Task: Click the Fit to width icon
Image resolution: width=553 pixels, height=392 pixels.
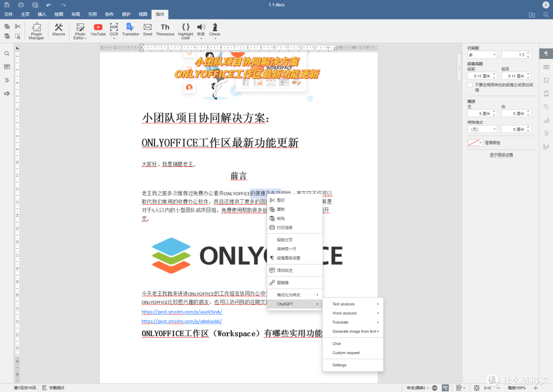Action: 487,388
